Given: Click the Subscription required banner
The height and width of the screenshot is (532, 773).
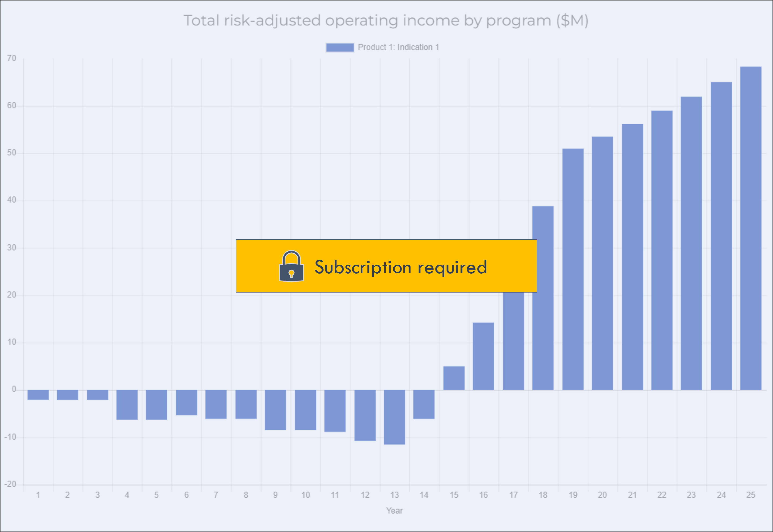Looking at the screenshot, I should point(386,266).
